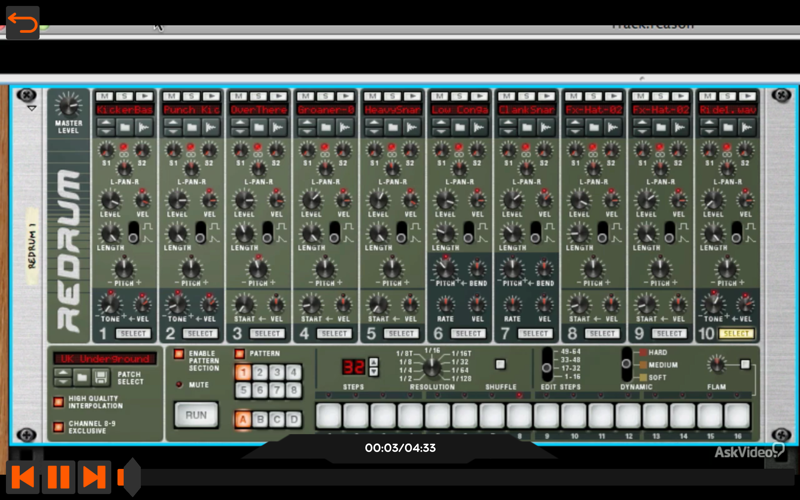Viewport: 800px width, 500px height.
Task: Select pattern bank A
Action: [243, 419]
